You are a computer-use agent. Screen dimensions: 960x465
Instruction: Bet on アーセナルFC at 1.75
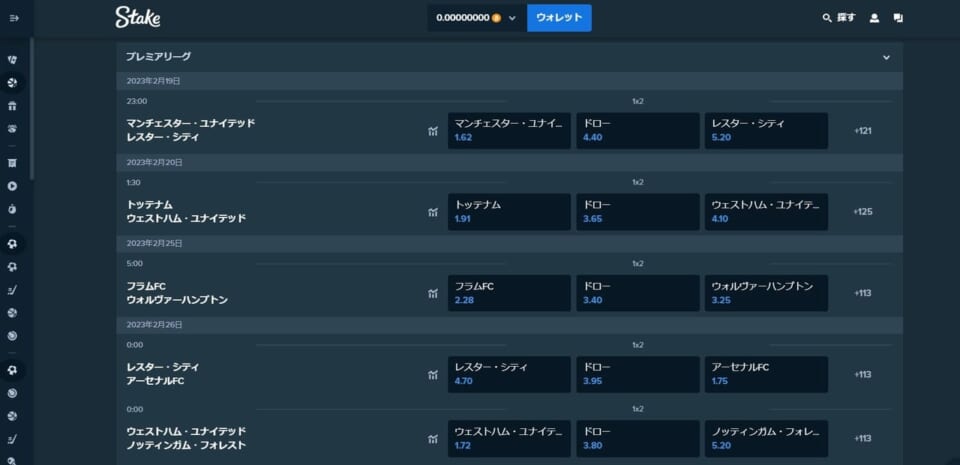[x=767, y=375]
